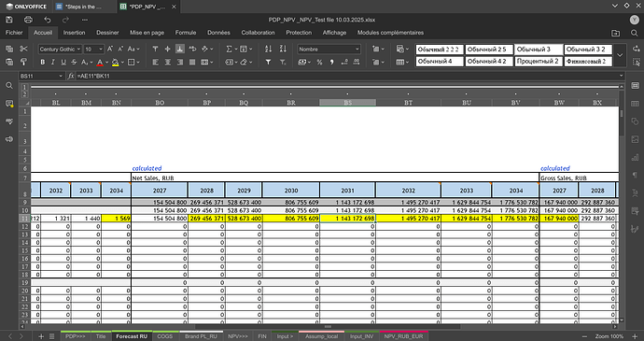The height and width of the screenshot is (341, 644).
Task: Open the Century Gothic font dropdown
Action: coord(60,49)
